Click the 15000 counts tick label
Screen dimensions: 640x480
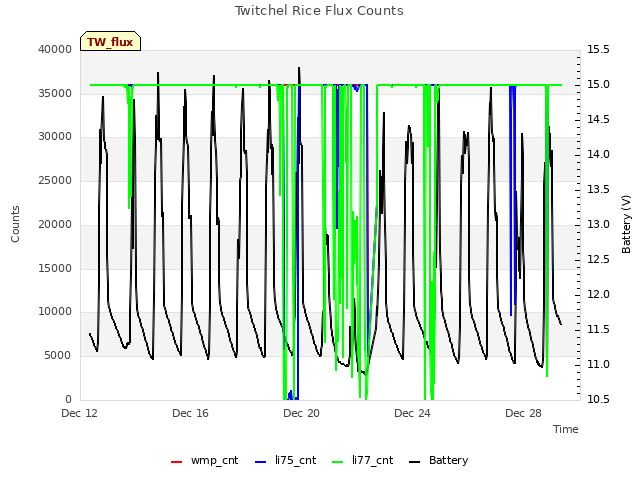click(55, 268)
